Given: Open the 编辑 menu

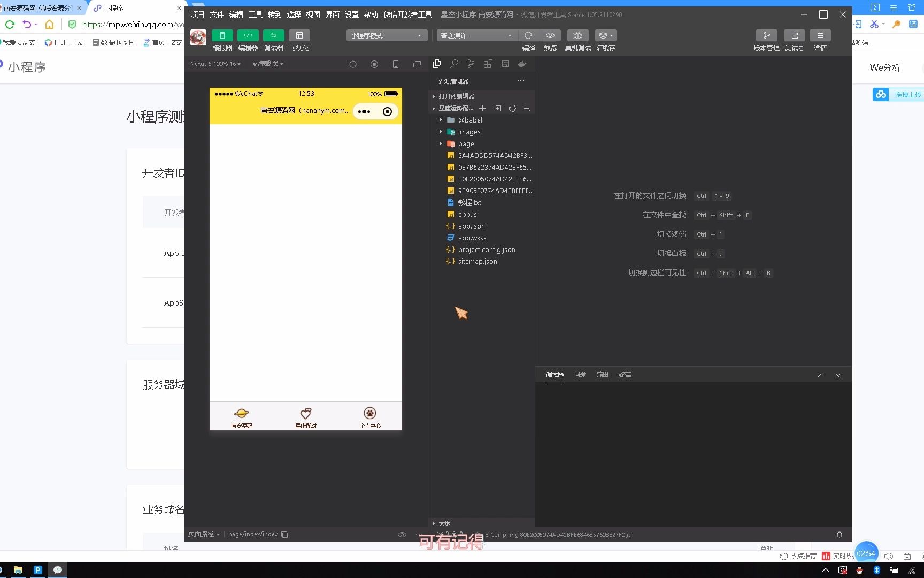Looking at the screenshot, I should click(236, 14).
